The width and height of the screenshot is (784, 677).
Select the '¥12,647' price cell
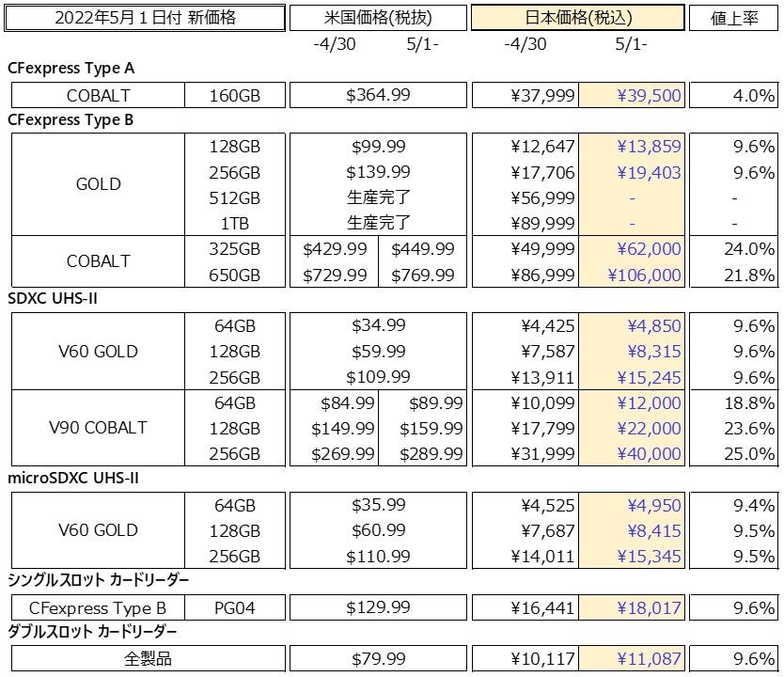click(542, 147)
